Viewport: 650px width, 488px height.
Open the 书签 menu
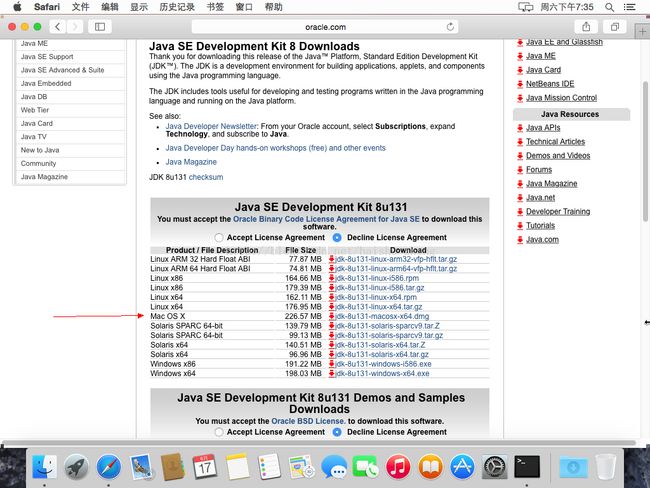(x=215, y=7)
